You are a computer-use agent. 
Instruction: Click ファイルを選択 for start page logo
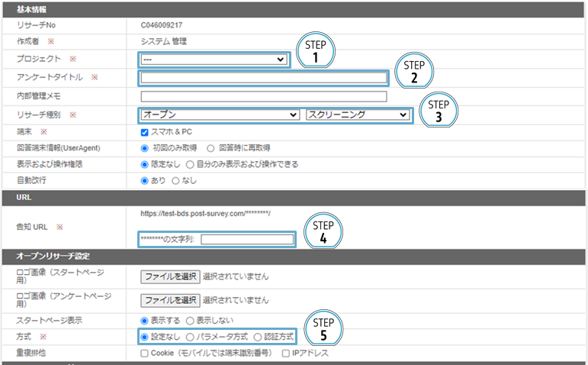[170, 277]
